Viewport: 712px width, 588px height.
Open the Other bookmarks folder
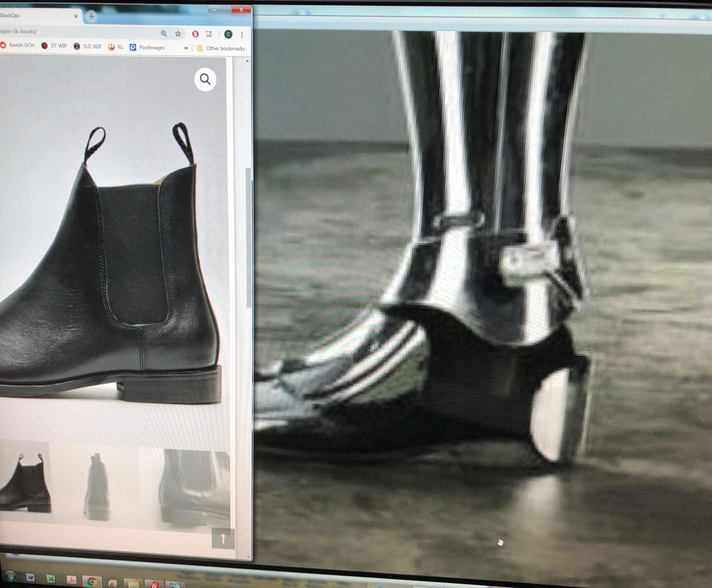click(221, 48)
